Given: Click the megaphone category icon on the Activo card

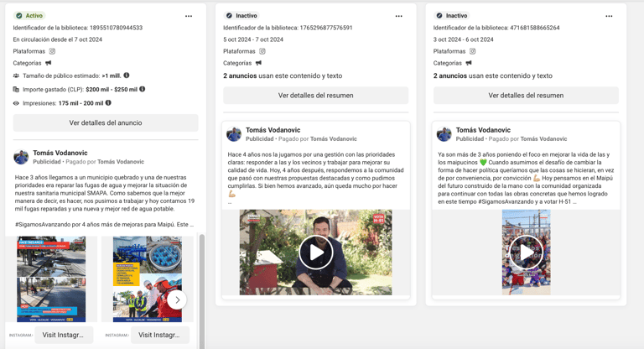Looking at the screenshot, I should [x=49, y=63].
